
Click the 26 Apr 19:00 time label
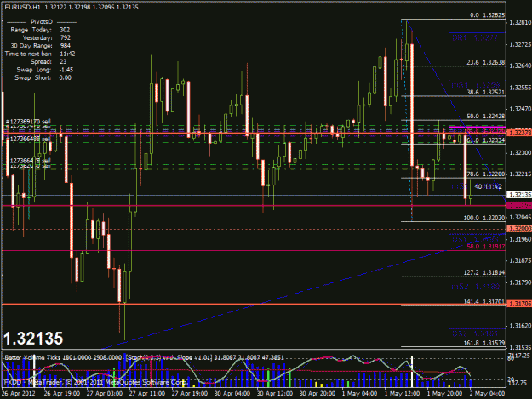click(62, 394)
